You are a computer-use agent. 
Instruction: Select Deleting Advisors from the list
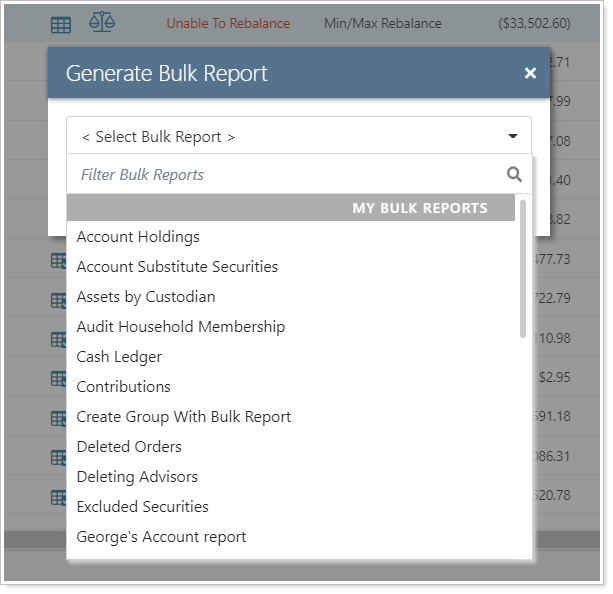pos(137,477)
